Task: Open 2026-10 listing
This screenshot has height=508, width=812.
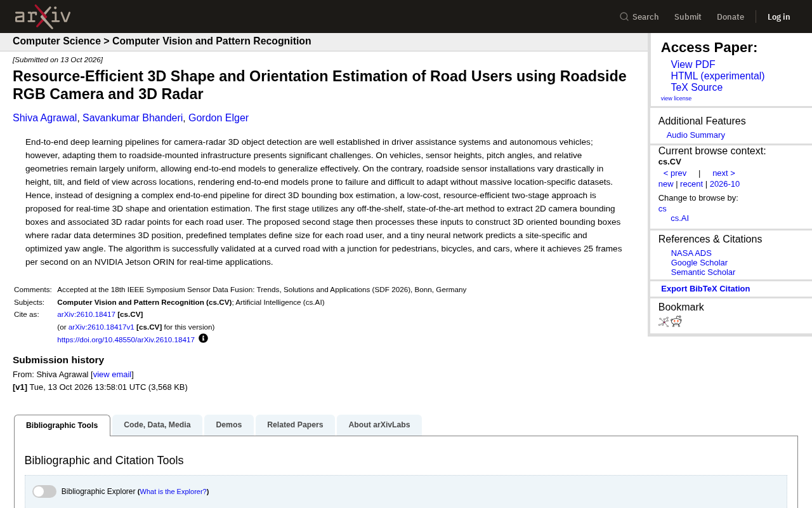Action: click(x=724, y=184)
